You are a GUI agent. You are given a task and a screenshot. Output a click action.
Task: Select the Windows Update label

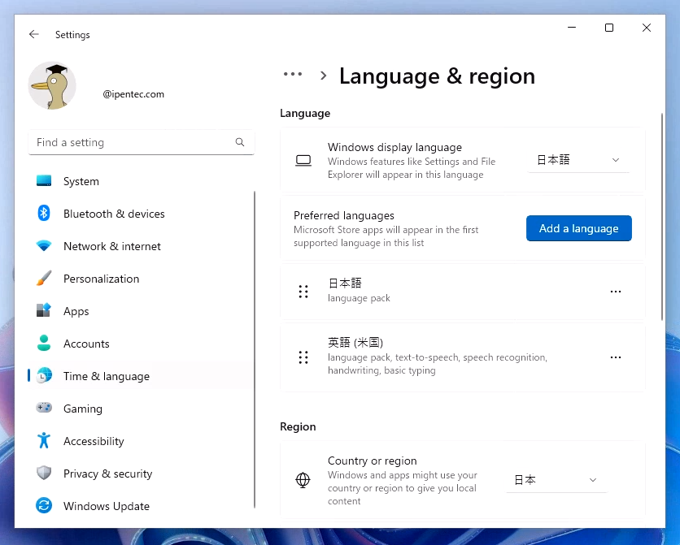[106, 506]
